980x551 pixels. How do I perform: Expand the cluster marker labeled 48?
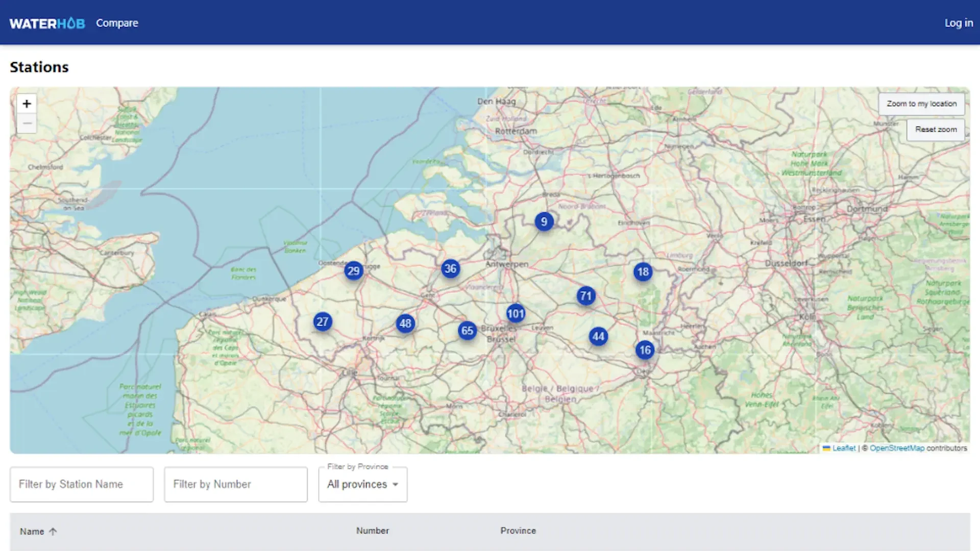(x=405, y=323)
